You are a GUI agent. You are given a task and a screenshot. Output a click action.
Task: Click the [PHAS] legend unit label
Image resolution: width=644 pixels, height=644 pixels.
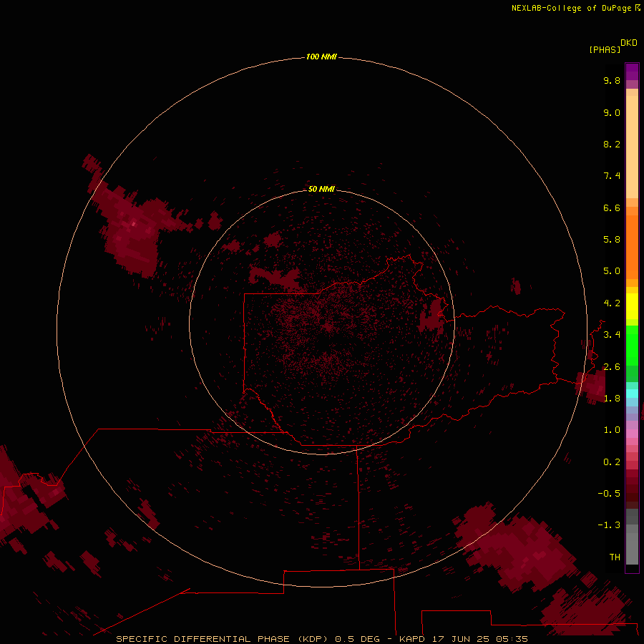pyautogui.click(x=605, y=49)
